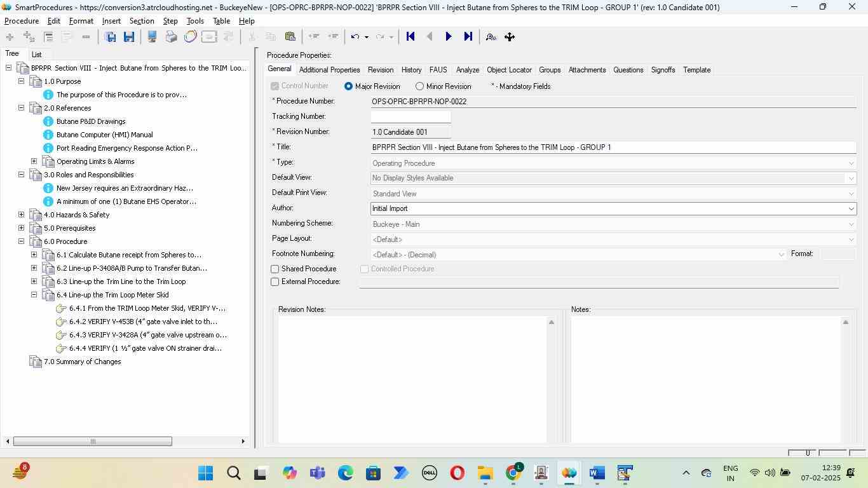Screen dimensions: 868x488
Task: Click the indent arrow toolbar icon
Action: coord(332,37)
